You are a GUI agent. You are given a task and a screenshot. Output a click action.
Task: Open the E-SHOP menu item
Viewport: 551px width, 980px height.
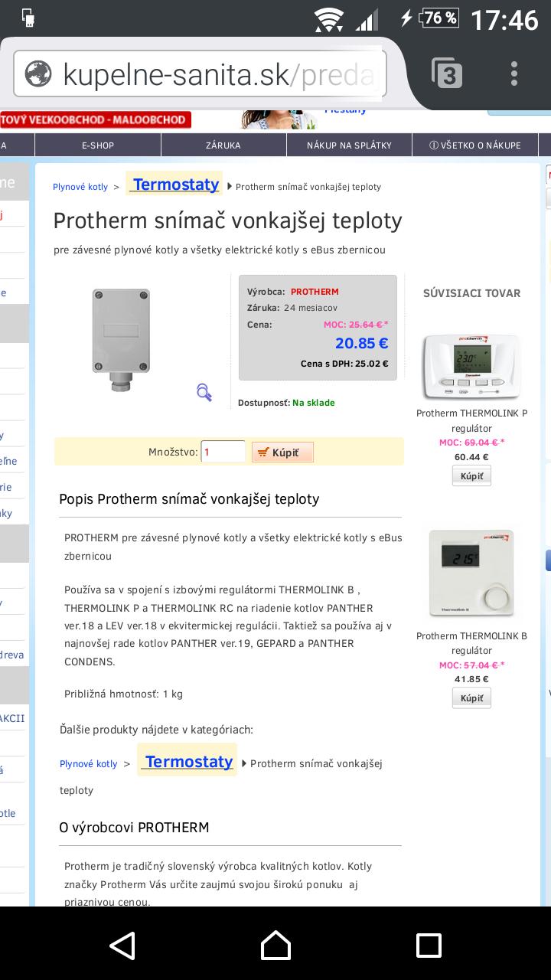tap(98, 145)
